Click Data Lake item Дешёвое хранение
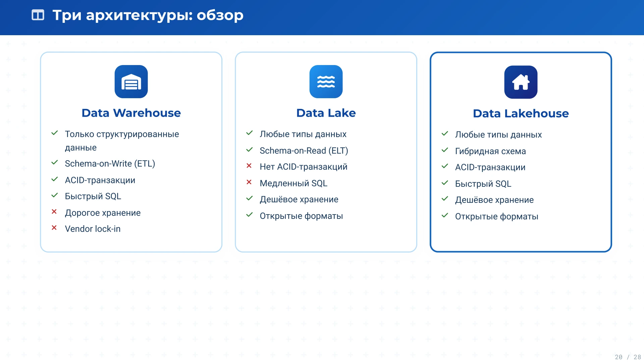644x362 pixels. (x=299, y=199)
